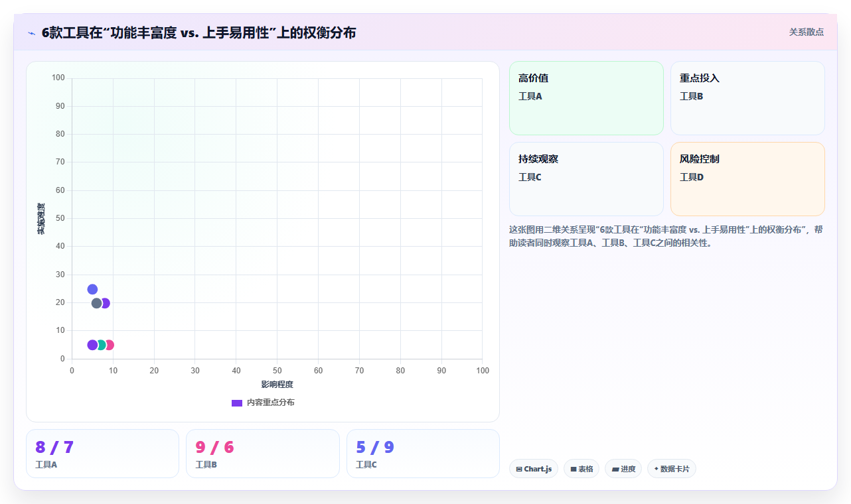
Task: Click 工具A text in 高价值 card
Action: point(530,96)
